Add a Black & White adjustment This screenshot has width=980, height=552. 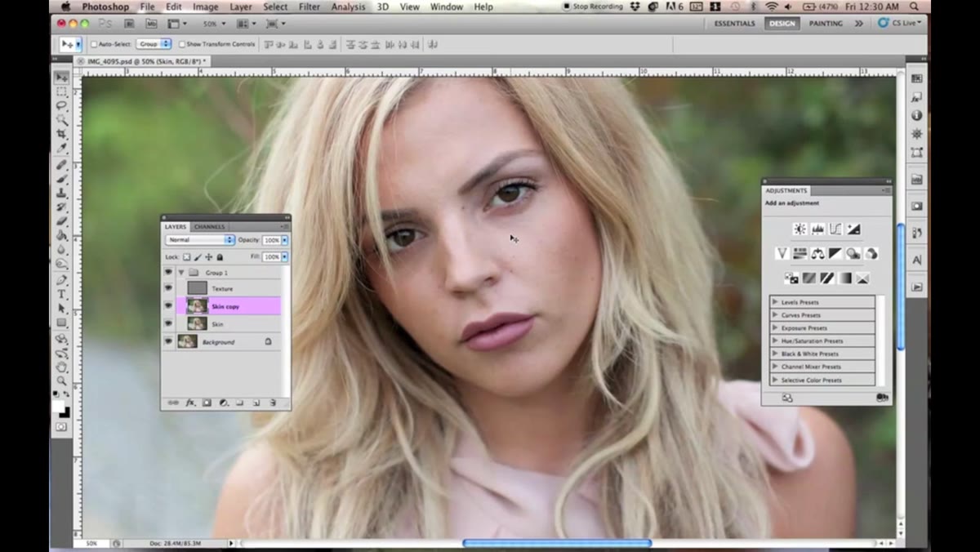835,254
